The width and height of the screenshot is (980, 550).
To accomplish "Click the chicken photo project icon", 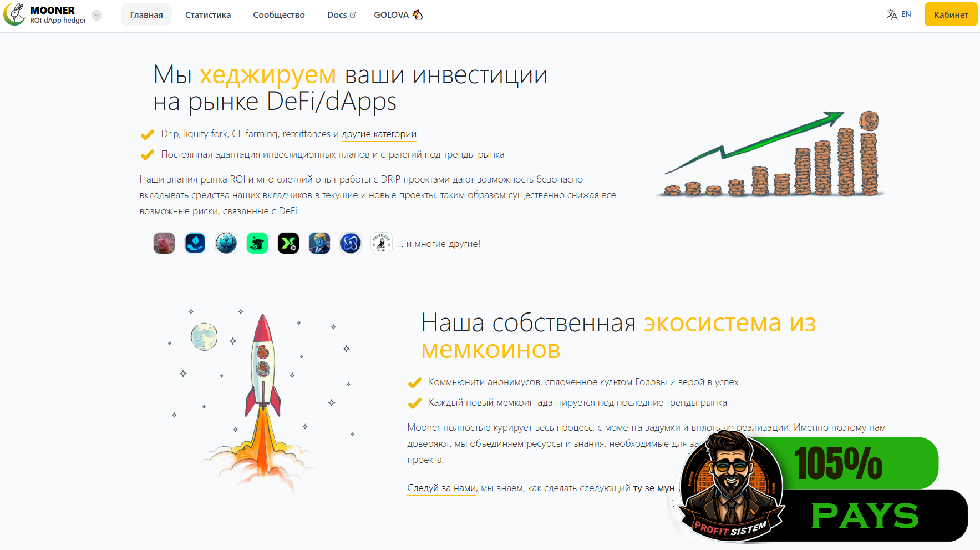I will tap(164, 243).
